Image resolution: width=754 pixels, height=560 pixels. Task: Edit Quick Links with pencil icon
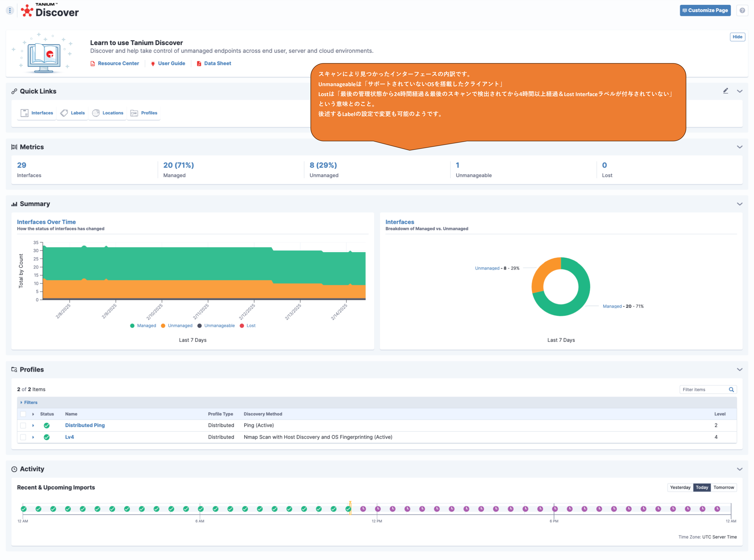click(726, 91)
